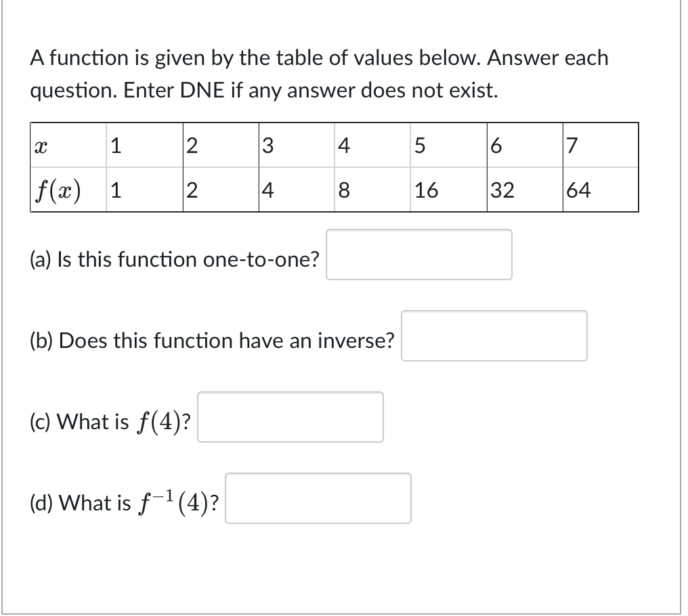The image size is (688, 616).
Task: Click the answer box for f(4)
Action: point(290,418)
